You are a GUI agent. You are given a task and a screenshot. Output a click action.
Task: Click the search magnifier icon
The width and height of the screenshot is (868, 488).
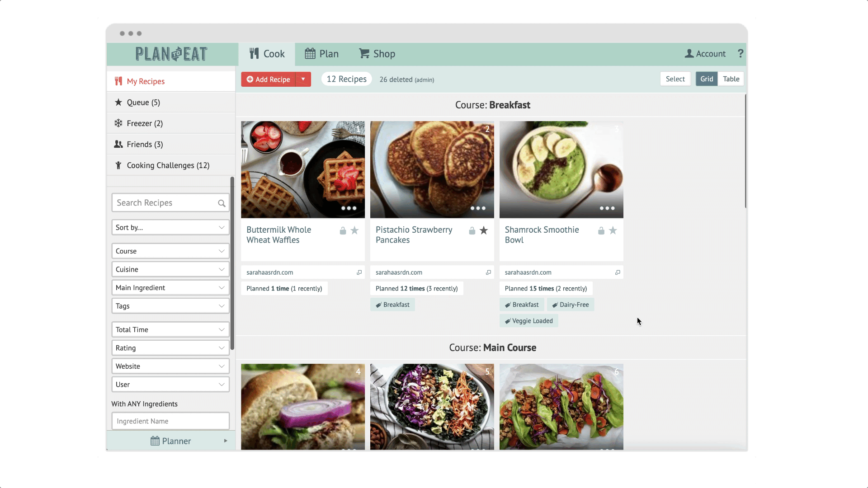click(222, 203)
